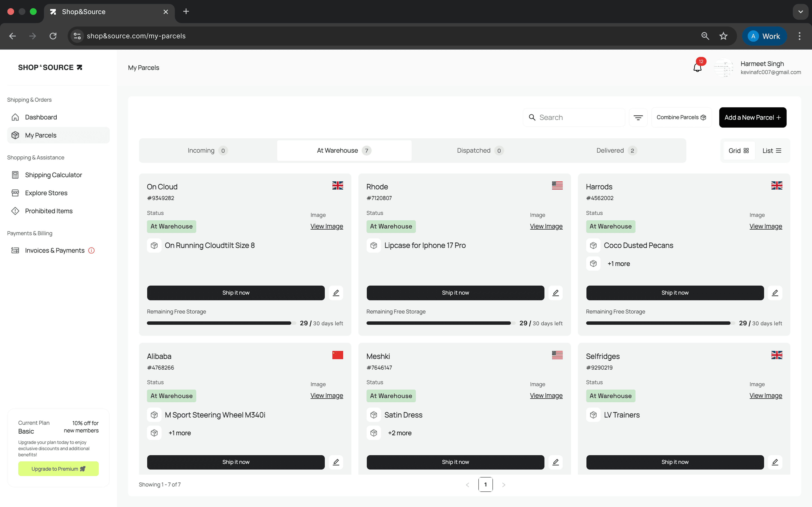This screenshot has height=507, width=812.
Task: Open Shipping Calculator from sidebar
Action: click(x=53, y=175)
